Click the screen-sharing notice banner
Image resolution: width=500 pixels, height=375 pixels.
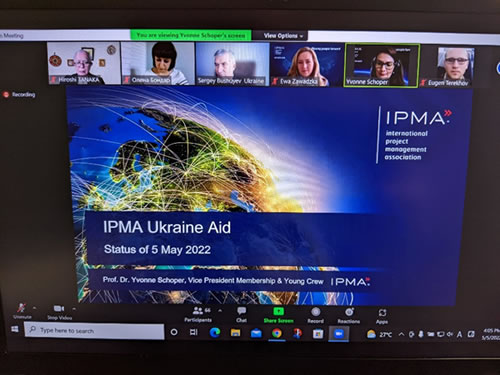(190, 35)
